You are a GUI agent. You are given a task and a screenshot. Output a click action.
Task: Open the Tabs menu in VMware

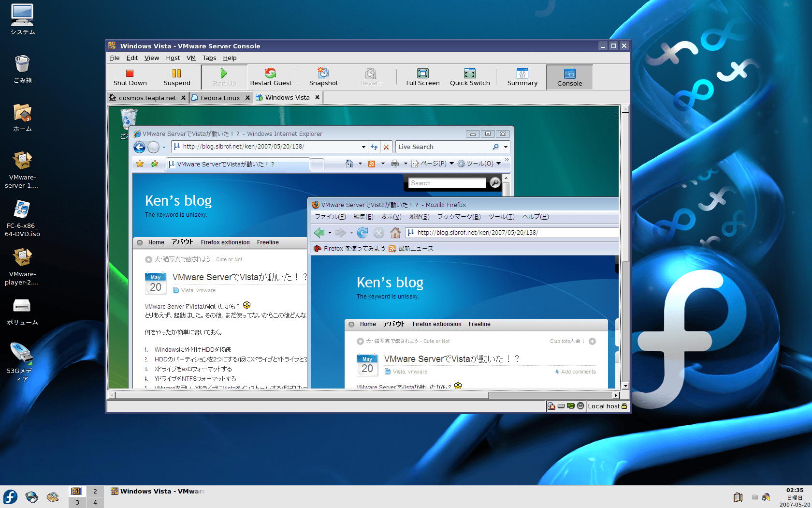click(x=209, y=58)
